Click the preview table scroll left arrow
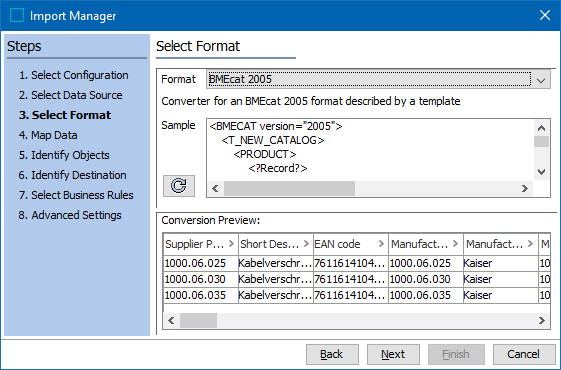The height and width of the screenshot is (370, 561). (171, 320)
